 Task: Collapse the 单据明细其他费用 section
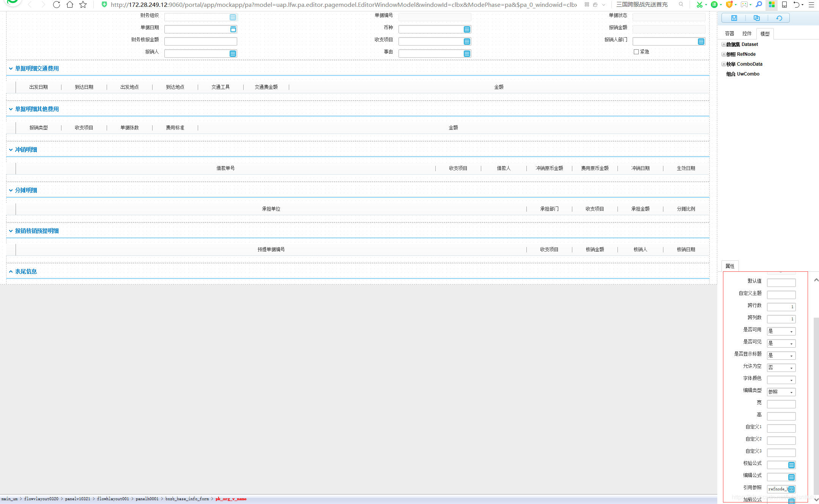tap(11, 109)
